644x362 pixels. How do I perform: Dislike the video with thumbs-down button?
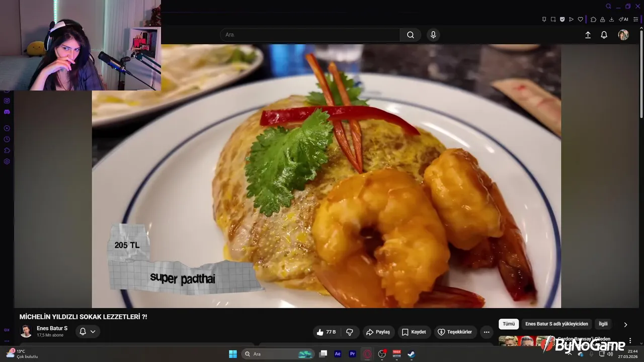[350, 332]
